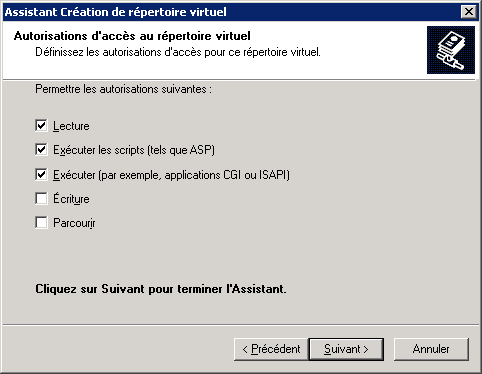482x374 pixels.
Task: Continue with the Suivant button
Action: pyautogui.click(x=346, y=349)
